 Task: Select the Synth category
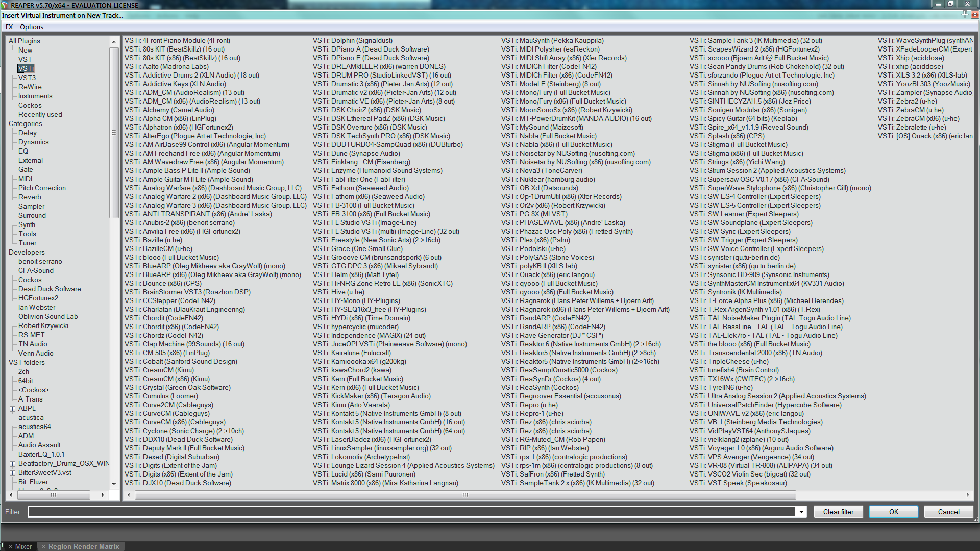click(x=27, y=224)
